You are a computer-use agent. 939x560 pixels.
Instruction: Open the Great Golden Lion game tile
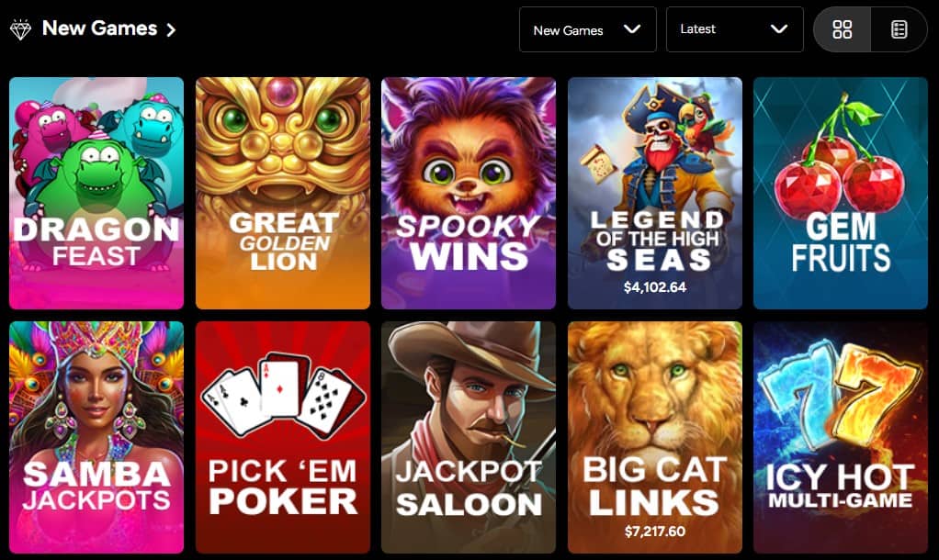(x=283, y=194)
